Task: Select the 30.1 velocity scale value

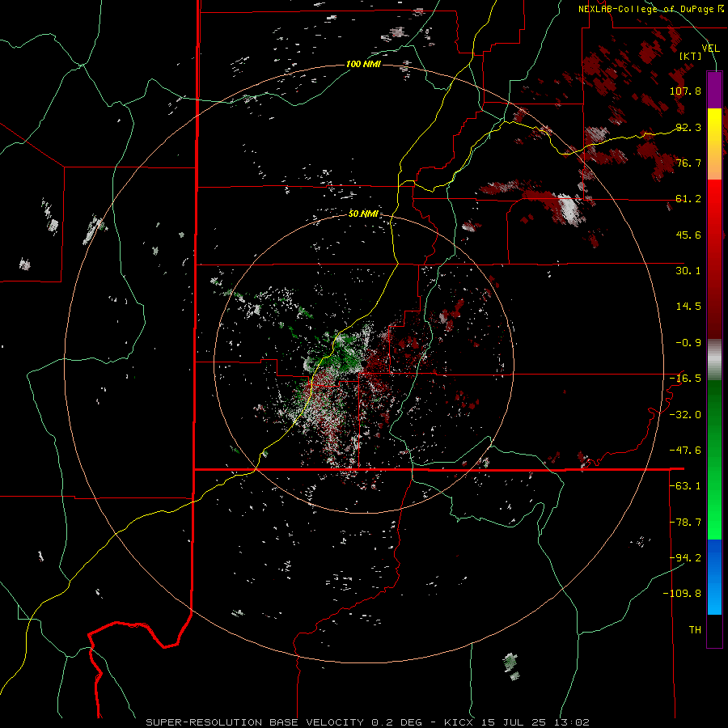Action: (x=688, y=271)
